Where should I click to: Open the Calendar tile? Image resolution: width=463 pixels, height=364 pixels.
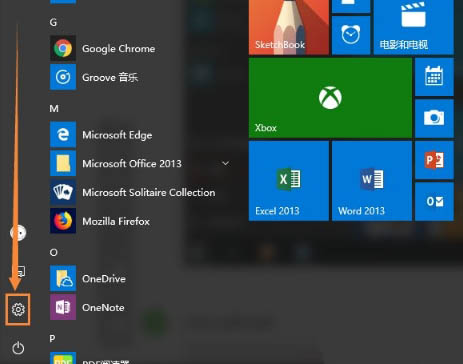[434, 77]
